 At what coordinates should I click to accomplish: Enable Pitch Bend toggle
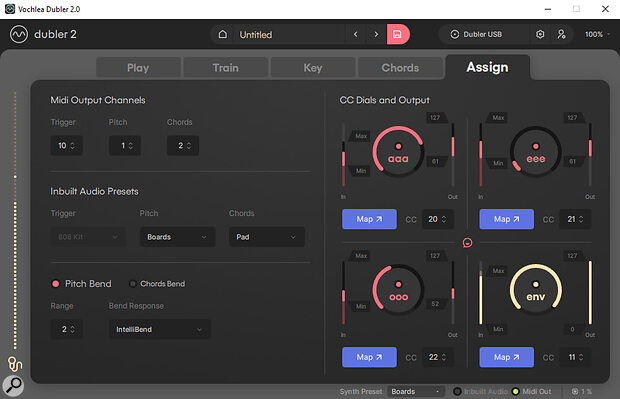(x=56, y=284)
